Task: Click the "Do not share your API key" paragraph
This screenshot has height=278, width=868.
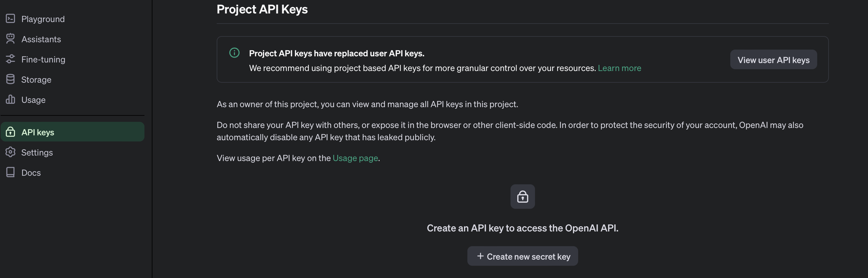Action: [510, 131]
